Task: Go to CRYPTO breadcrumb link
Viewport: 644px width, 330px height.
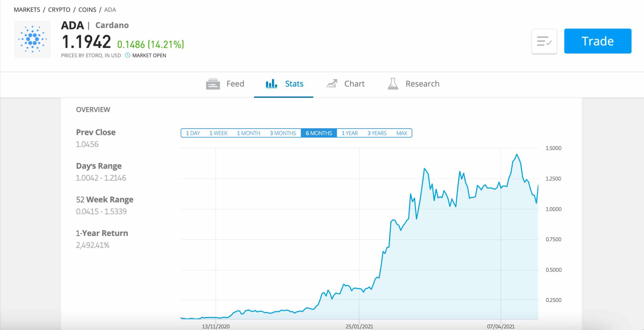Action: [59, 10]
